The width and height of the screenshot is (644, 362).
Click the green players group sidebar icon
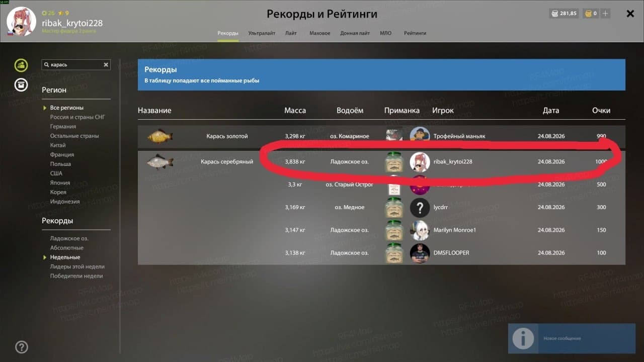click(21, 64)
